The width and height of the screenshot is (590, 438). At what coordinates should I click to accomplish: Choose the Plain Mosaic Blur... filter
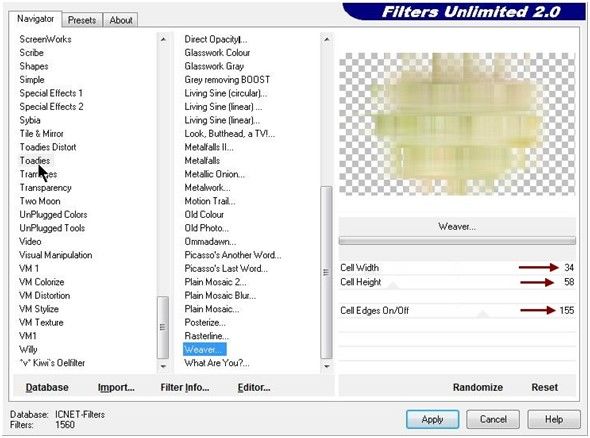tap(220, 295)
